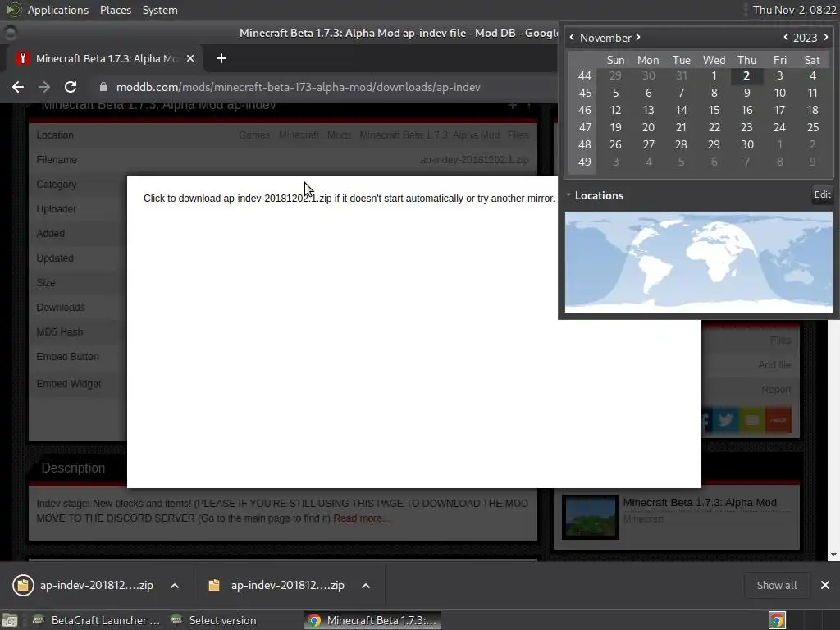Go to next month after November
This screenshot has width=840, height=630.
click(638, 37)
